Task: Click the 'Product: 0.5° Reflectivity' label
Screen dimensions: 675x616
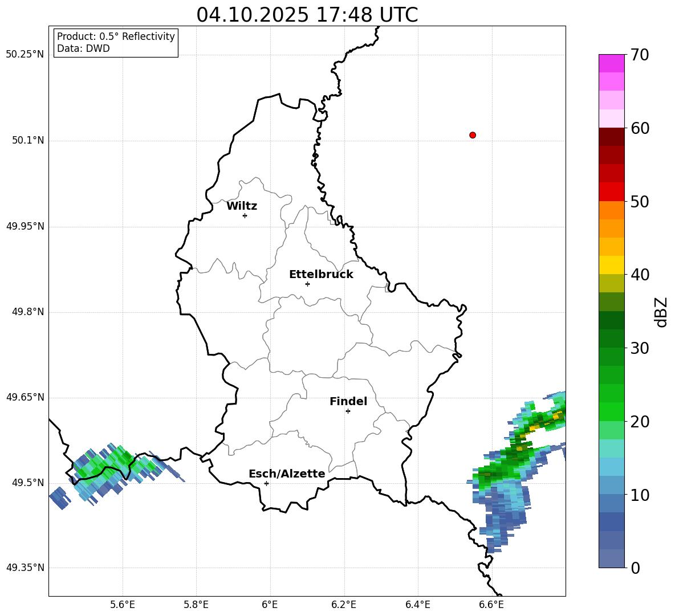Action: point(116,36)
